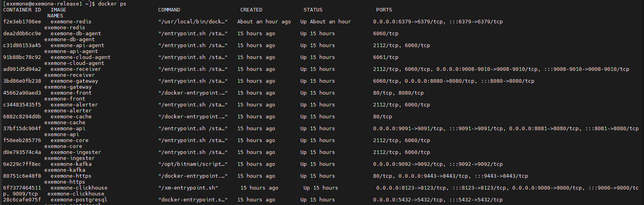Screen dimensions: 644x205
Task: Click the "About an hour ago" created text
Action: coord(264,22)
